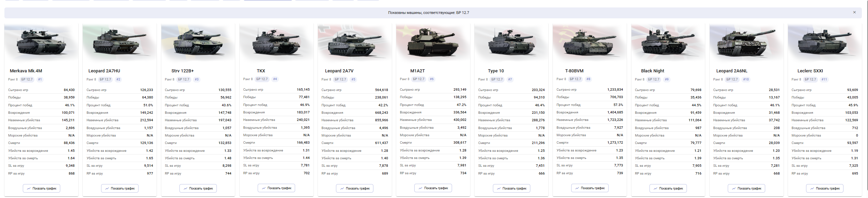Image resolution: width=868 pixels, height=198 pixels.
Task: Click the #1 rank badge on Merkava Mk.4M
Action: (40, 79)
